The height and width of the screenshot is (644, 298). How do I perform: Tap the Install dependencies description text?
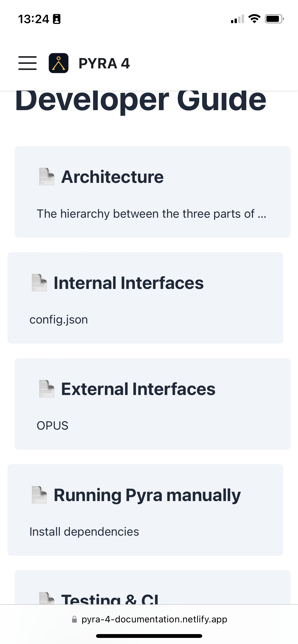click(84, 531)
